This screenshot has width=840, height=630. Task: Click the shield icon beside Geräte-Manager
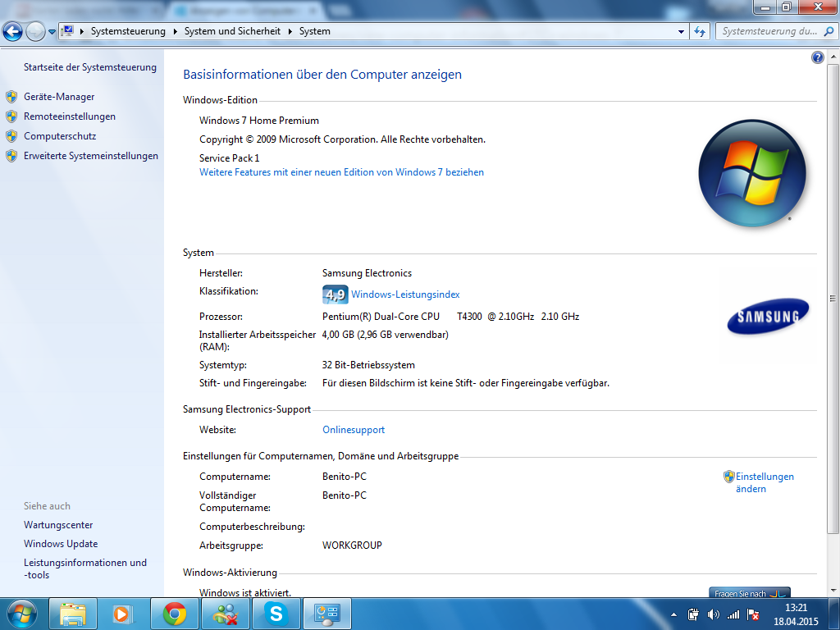click(x=11, y=97)
